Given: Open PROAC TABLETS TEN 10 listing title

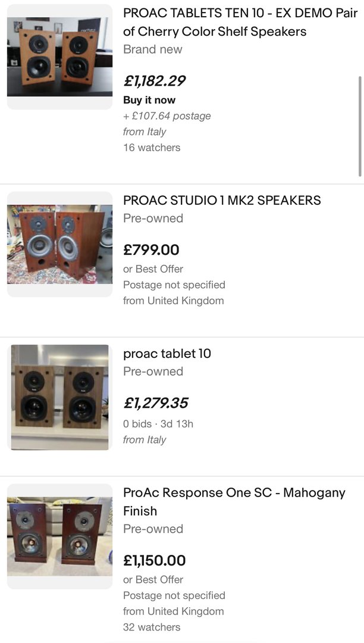Looking at the screenshot, I should click(240, 22).
